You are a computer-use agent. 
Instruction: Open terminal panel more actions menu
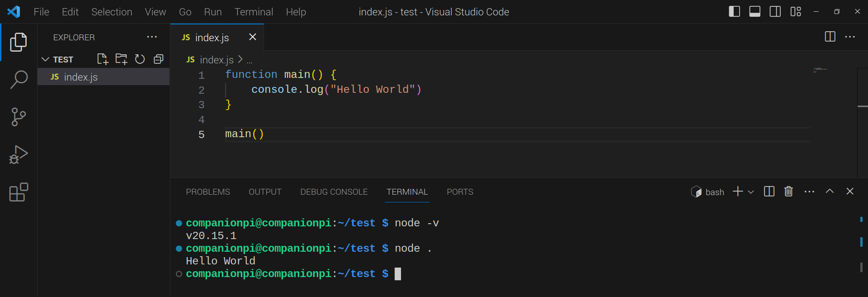[x=809, y=192]
